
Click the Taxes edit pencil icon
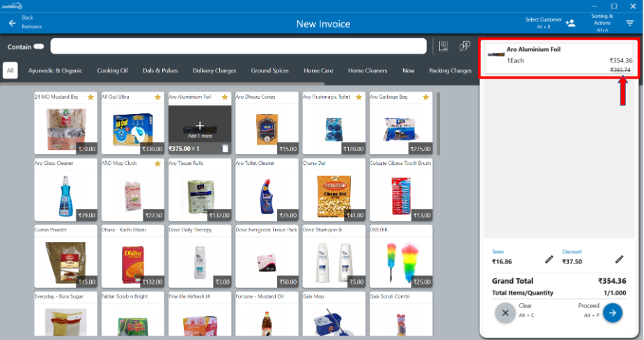click(549, 259)
